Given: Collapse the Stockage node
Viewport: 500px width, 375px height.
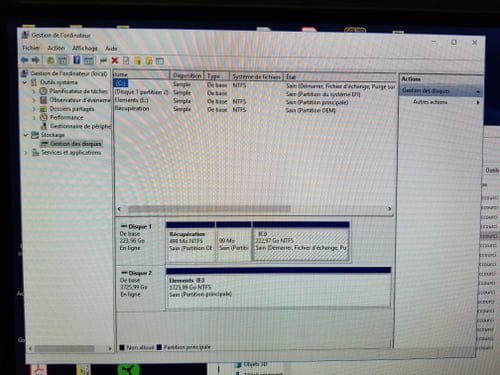Looking at the screenshot, I should click(x=26, y=135).
